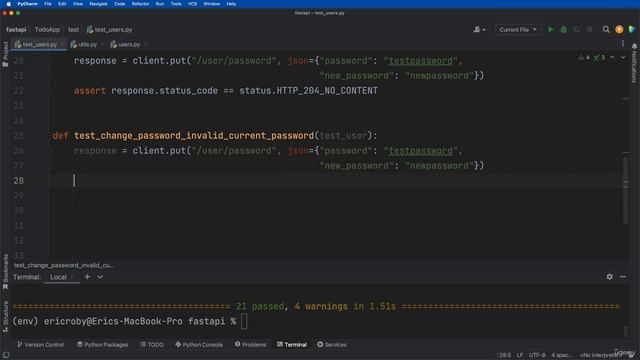640x360 pixels.
Task: Open the Navigate menu
Action: pyautogui.click(x=98, y=4)
